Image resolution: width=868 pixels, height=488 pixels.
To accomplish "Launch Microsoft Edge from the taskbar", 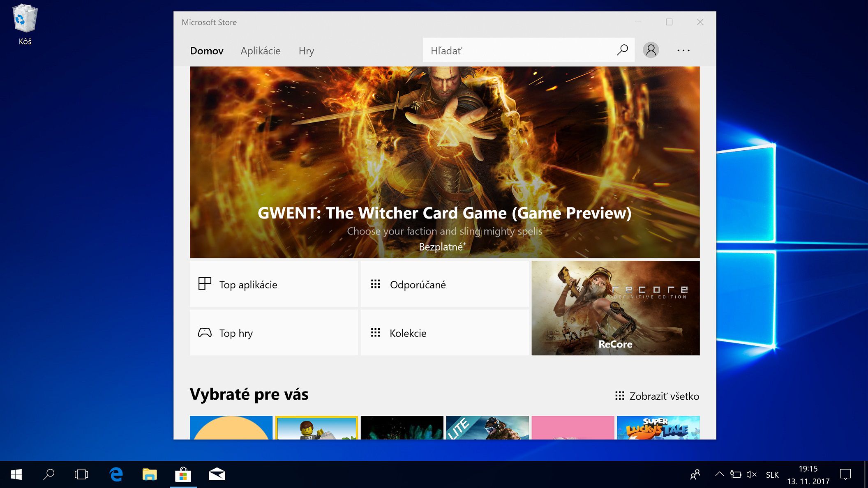I will tap(116, 474).
